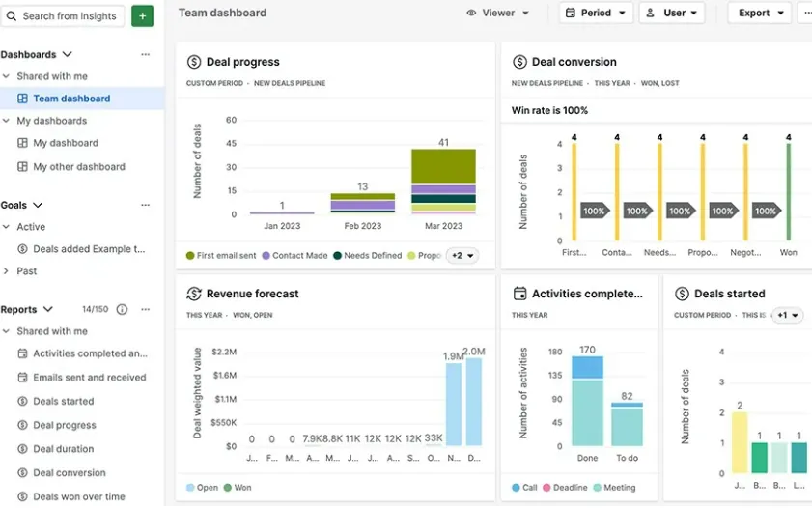This screenshot has width=812, height=508.
Task: Click the Search from Insights field
Action: [63, 16]
